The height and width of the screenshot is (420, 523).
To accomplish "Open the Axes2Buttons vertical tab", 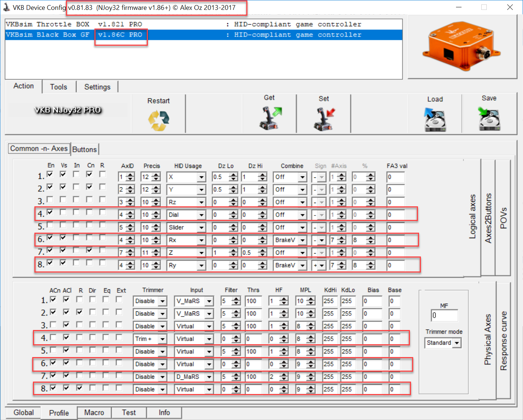I will (x=488, y=218).
